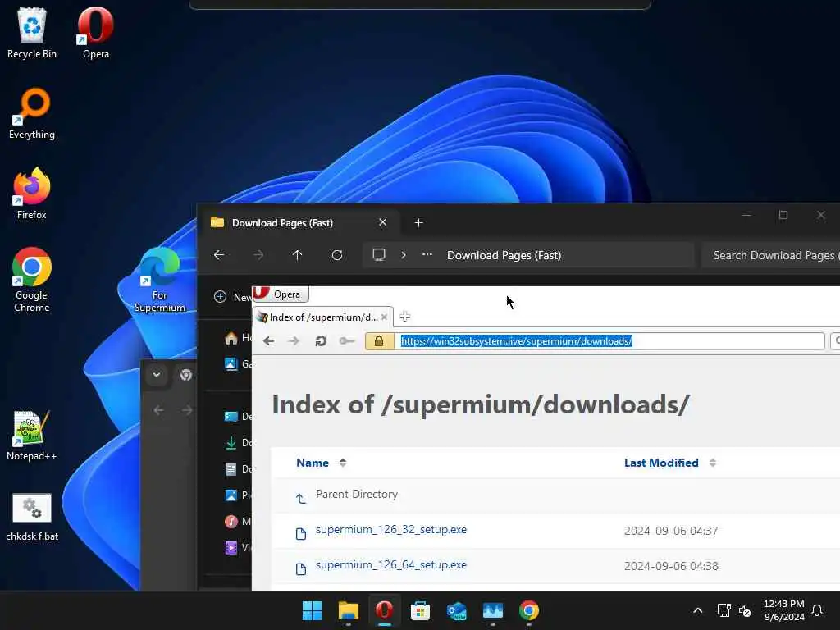Open Chrome from the taskbar
The image size is (840, 630).
pos(529,610)
